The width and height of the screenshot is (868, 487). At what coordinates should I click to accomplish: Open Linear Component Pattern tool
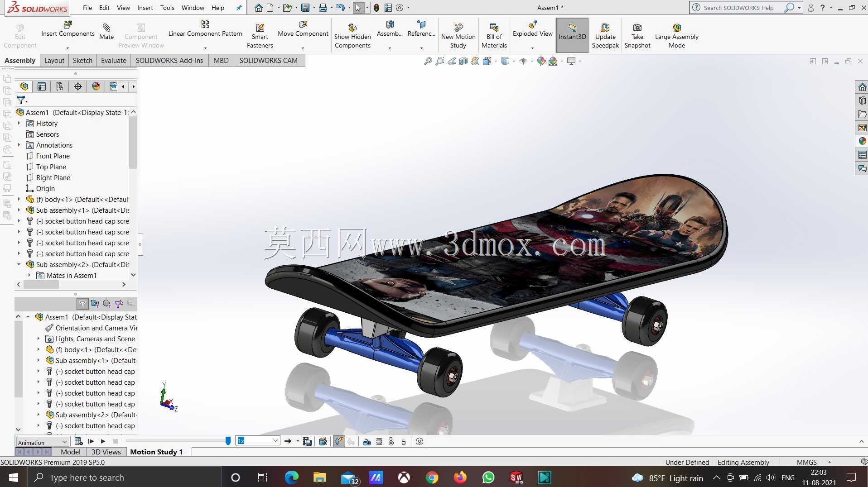coord(205,29)
